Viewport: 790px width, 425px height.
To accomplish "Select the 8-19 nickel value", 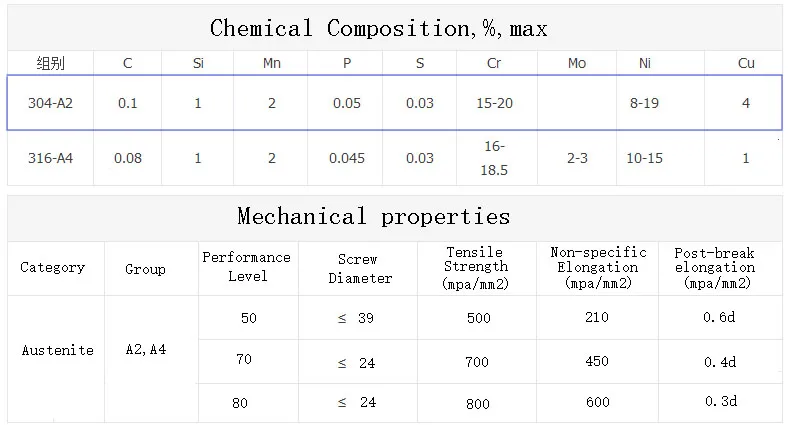I will (x=644, y=103).
